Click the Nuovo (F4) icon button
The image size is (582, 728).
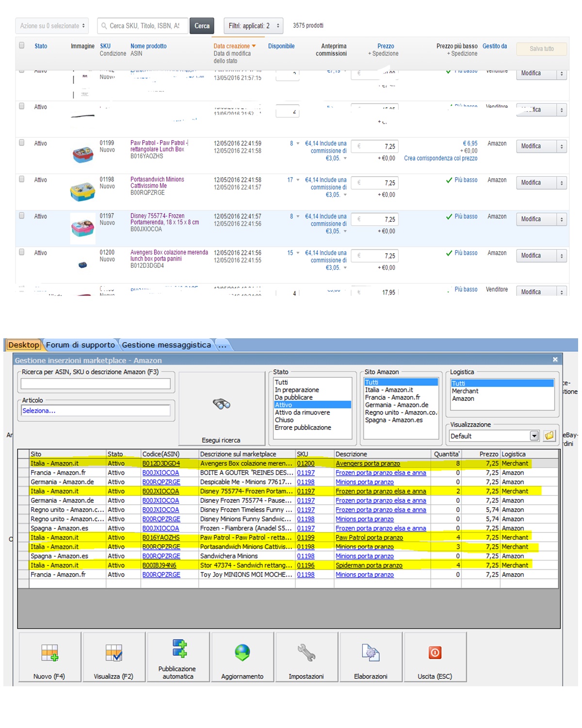tap(49, 658)
